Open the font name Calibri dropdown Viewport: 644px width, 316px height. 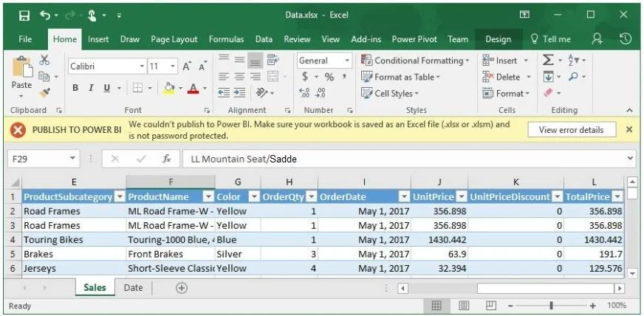pyautogui.click(x=142, y=66)
